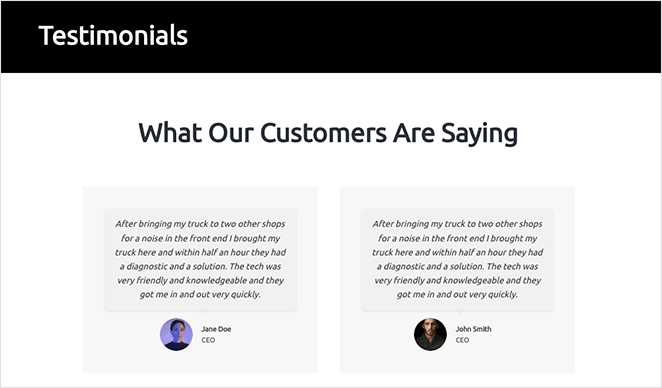The image size is (662, 388).
Task: Click John Smith's circular avatar photo
Action: (x=430, y=334)
